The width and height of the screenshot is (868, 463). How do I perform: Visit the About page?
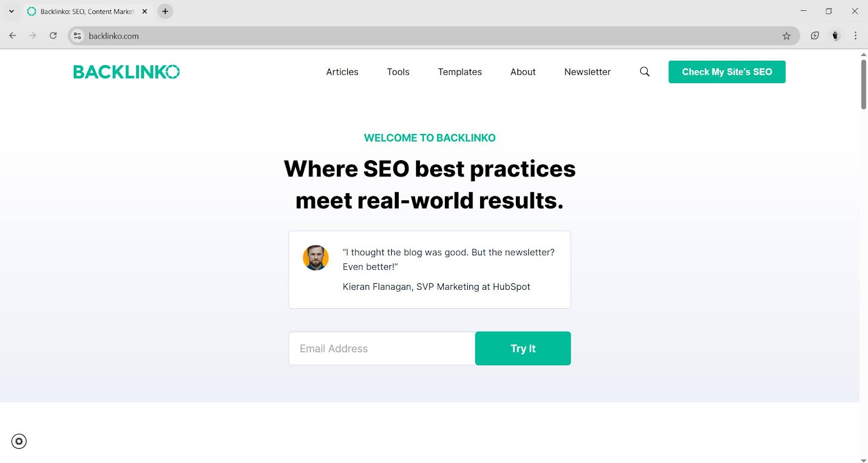[522, 71]
